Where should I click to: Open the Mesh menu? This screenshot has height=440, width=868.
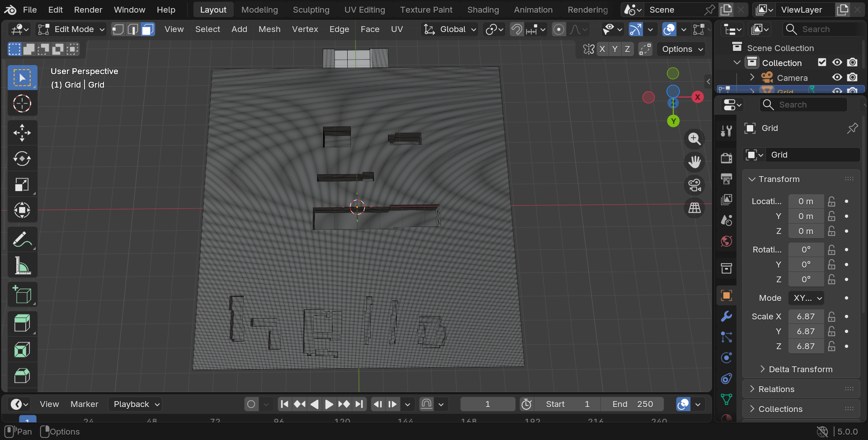[269, 29]
